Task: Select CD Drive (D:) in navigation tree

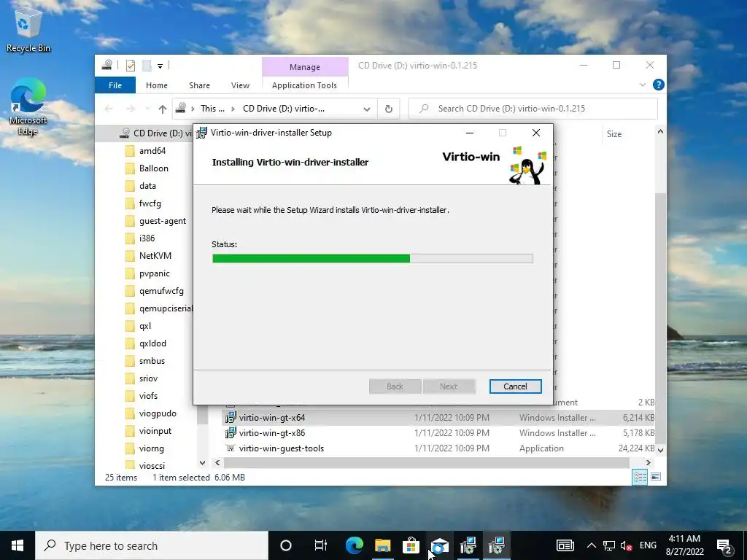Action: pyautogui.click(x=156, y=133)
